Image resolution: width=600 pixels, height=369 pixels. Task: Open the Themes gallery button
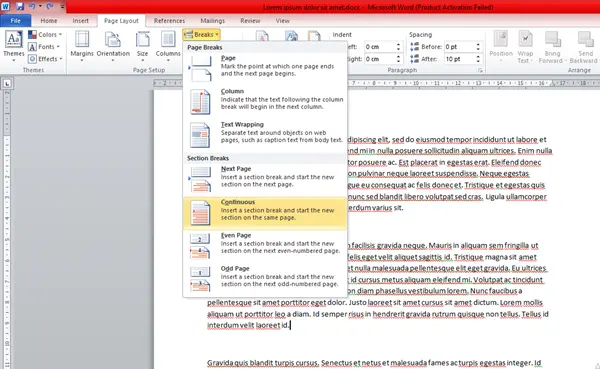pyautogui.click(x=14, y=46)
